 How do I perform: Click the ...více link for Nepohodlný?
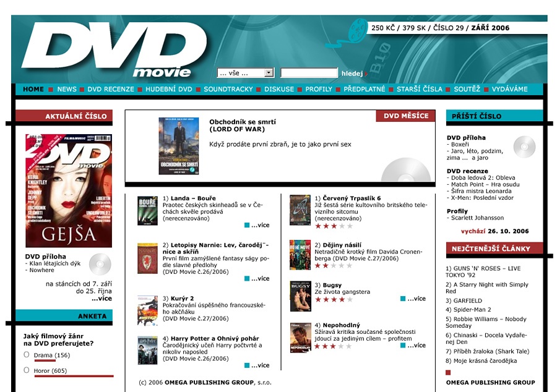pos(417,346)
